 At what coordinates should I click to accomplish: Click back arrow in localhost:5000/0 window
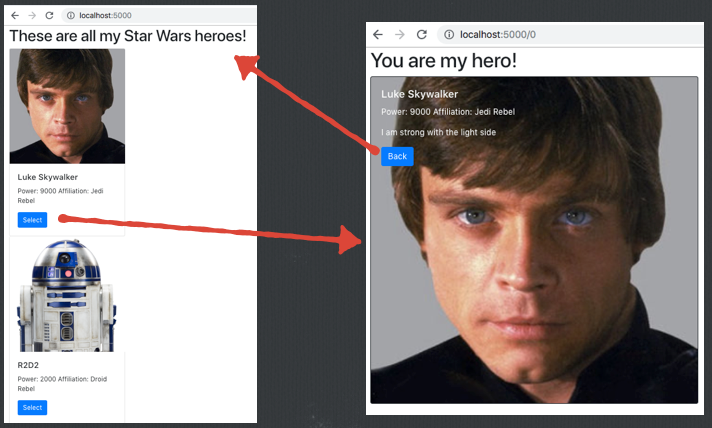[x=378, y=34]
